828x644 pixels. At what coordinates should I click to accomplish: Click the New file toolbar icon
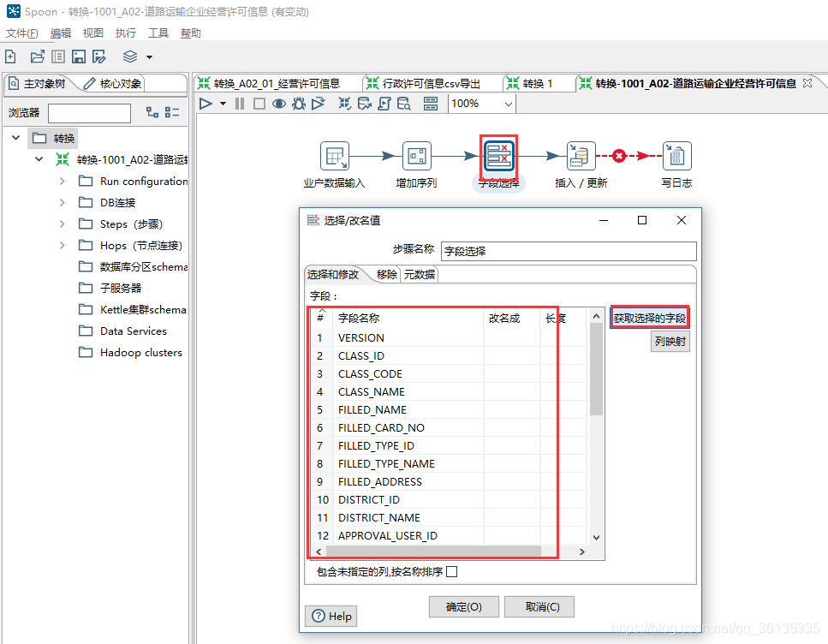point(10,57)
